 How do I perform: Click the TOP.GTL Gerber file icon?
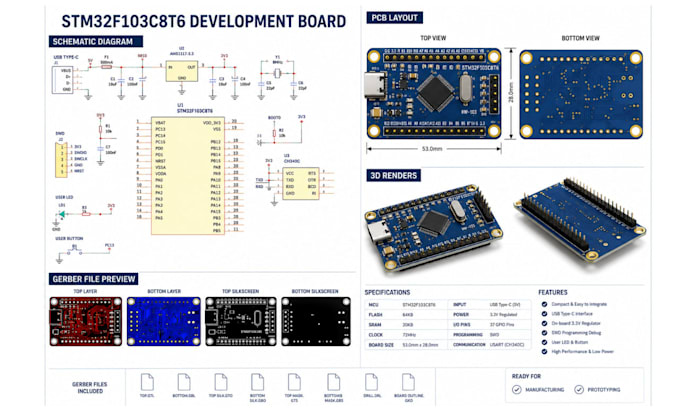coord(147,382)
